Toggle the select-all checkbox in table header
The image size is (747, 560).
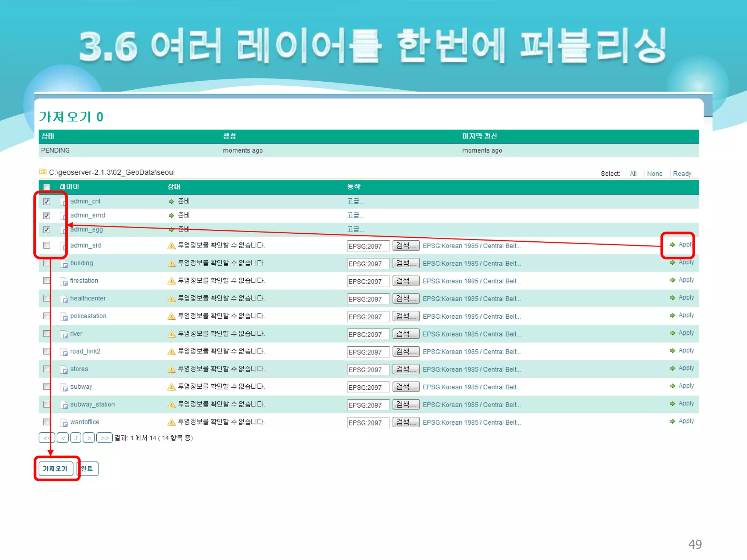point(47,187)
